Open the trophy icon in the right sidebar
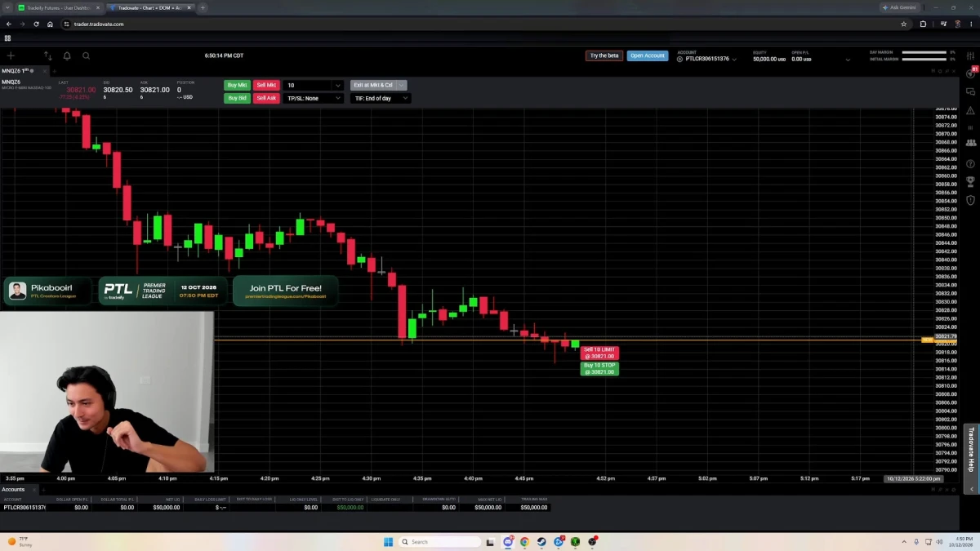 pos(970,181)
